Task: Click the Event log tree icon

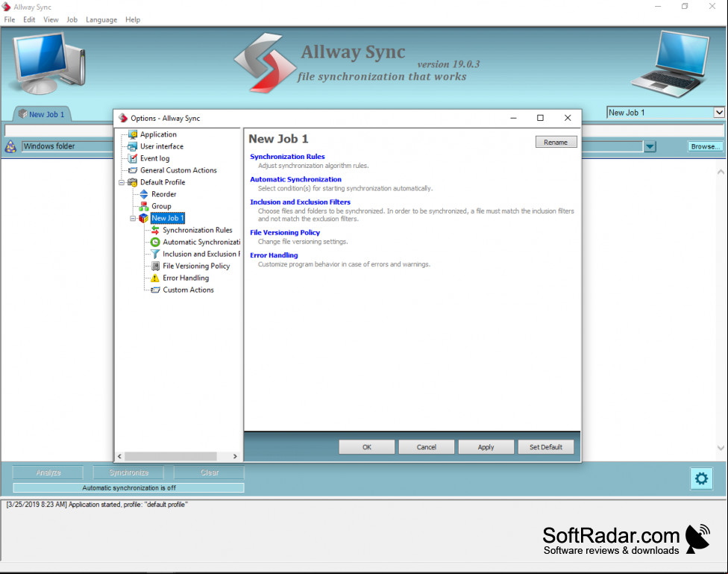Action: tap(133, 158)
